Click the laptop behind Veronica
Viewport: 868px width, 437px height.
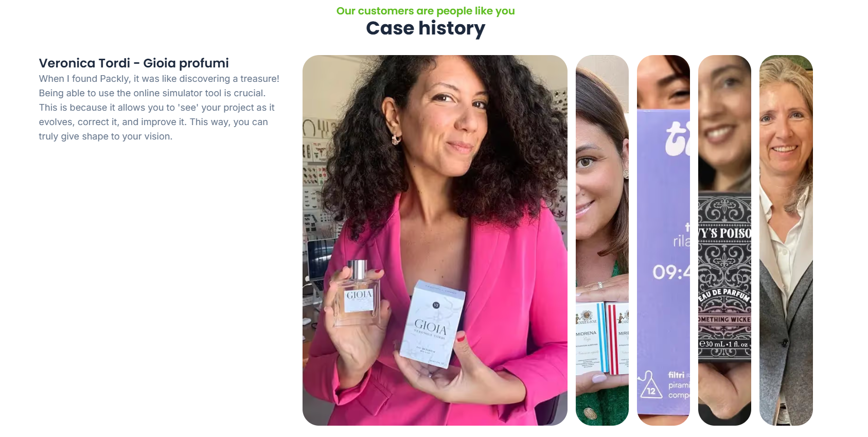(320, 260)
